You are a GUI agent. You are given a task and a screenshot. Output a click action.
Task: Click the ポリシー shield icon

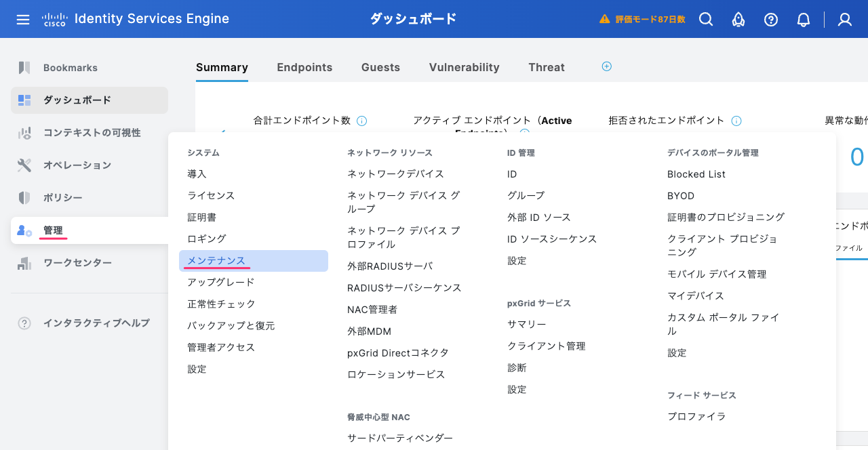[x=24, y=198]
